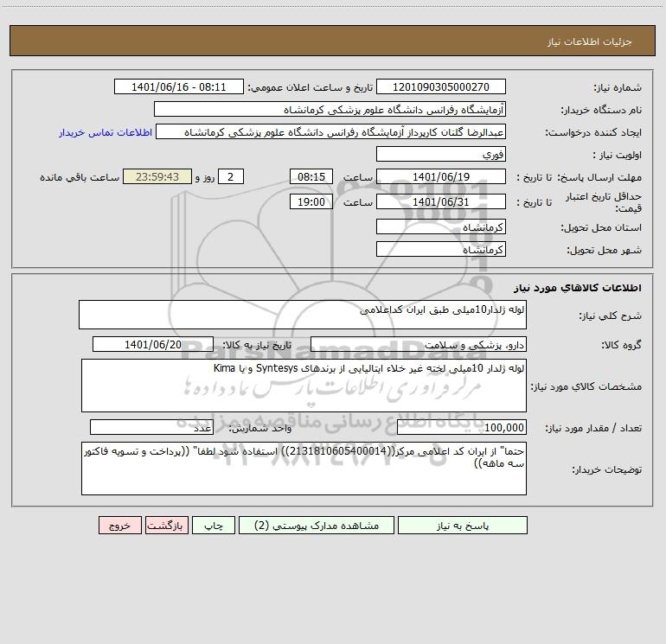Click the delivery province field کرمانشاه
The image size is (666, 644).
(441, 226)
